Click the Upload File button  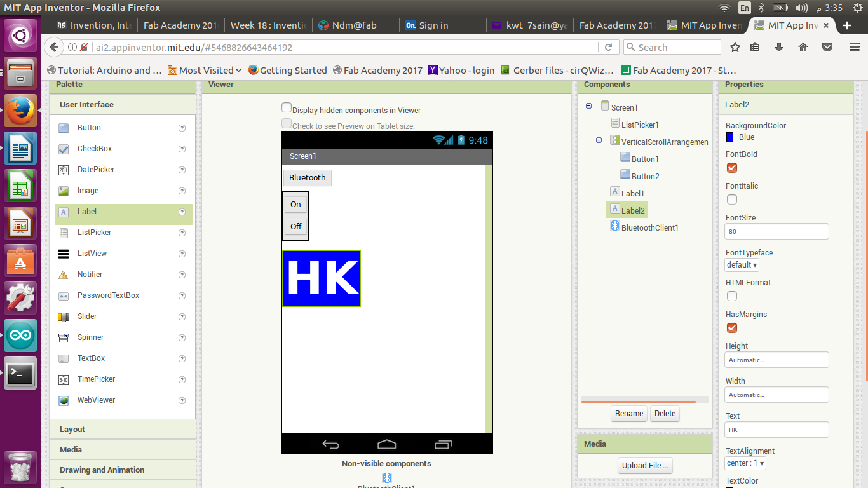coord(645,466)
